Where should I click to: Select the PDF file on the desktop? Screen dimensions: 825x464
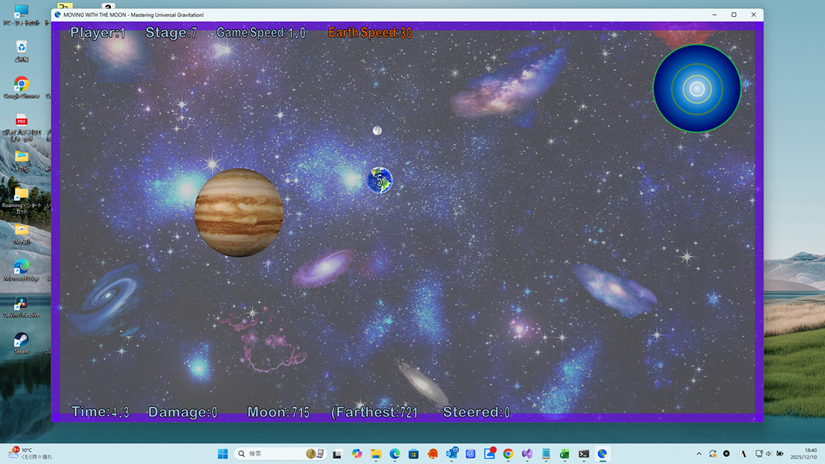[22, 127]
